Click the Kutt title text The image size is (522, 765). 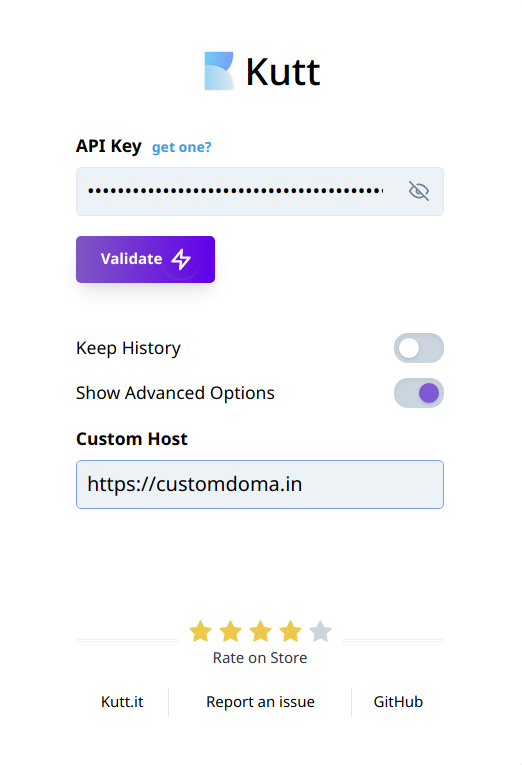[283, 72]
